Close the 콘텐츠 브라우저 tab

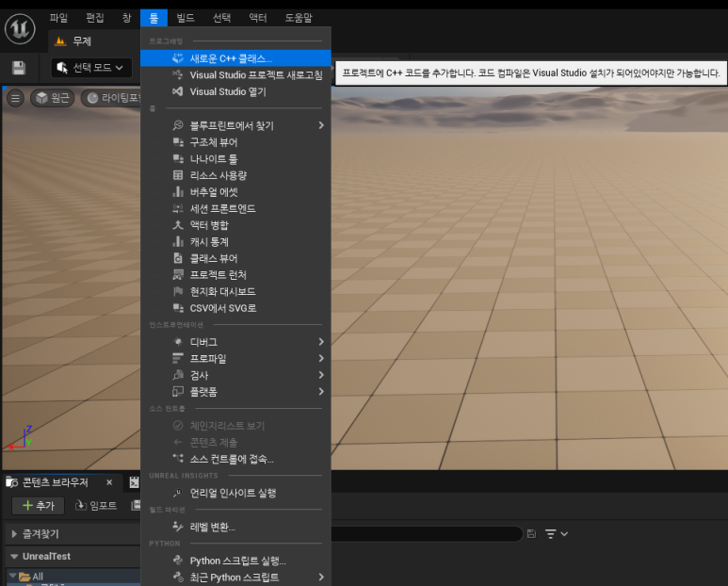[109, 482]
